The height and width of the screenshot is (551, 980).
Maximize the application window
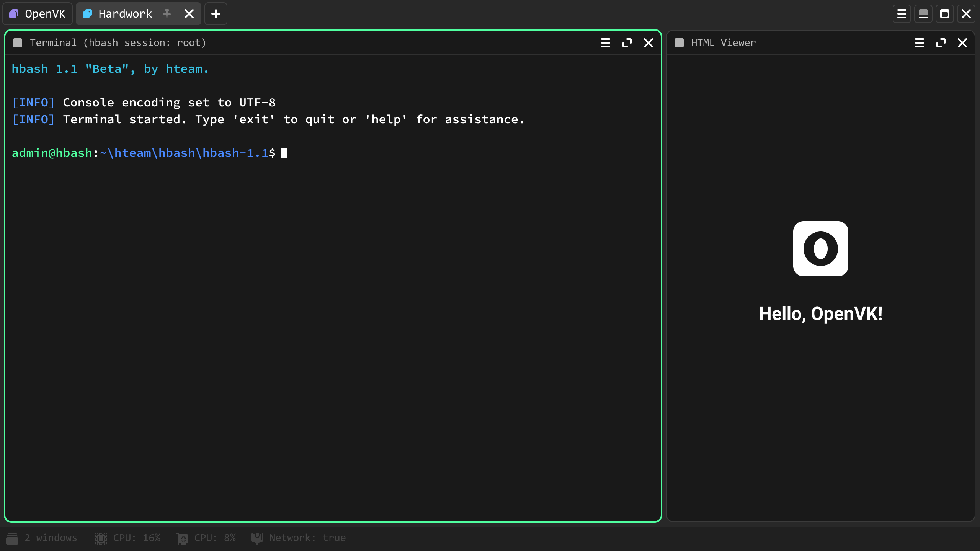pos(945,14)
